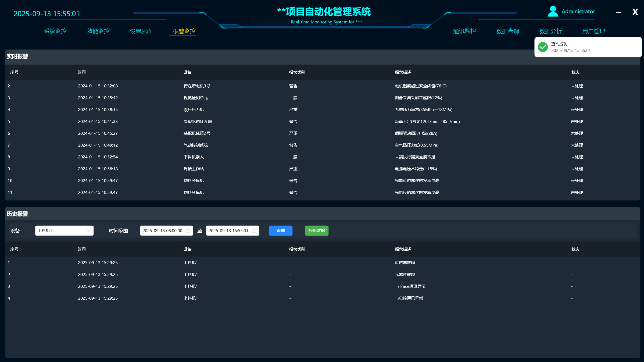Switch to 系统监控 tab
This screenshot has height=362, width=644.
tap(55, 31)
